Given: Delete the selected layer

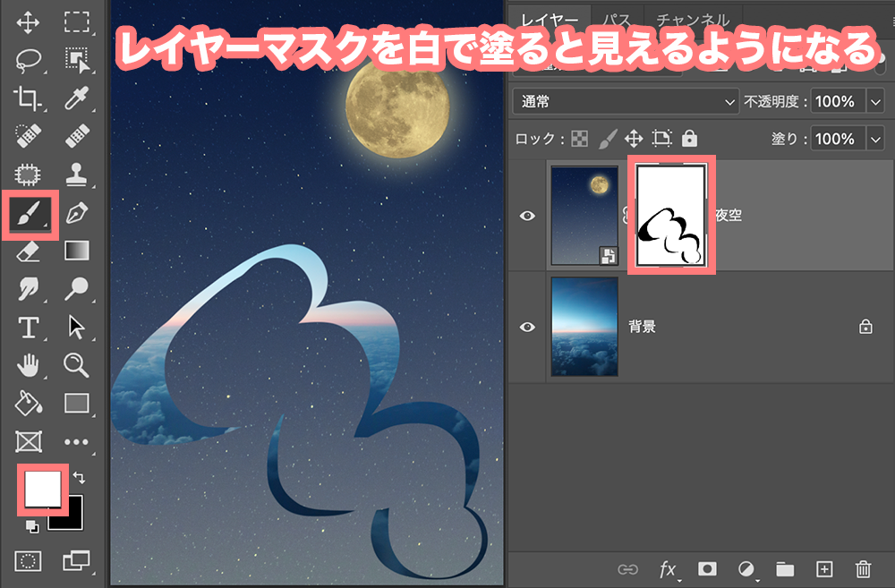Looking at the screenshot, I should tap(863, 569).
